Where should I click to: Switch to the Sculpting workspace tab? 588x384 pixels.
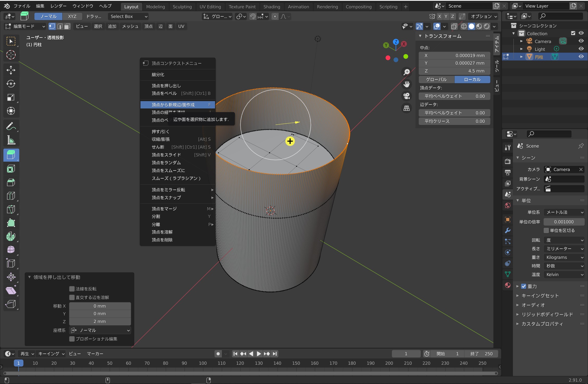click(x=182, y=7)
